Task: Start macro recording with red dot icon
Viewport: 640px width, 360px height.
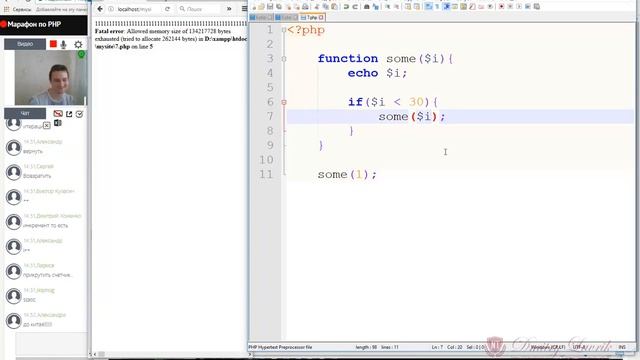Action: (x=501, y=7)
